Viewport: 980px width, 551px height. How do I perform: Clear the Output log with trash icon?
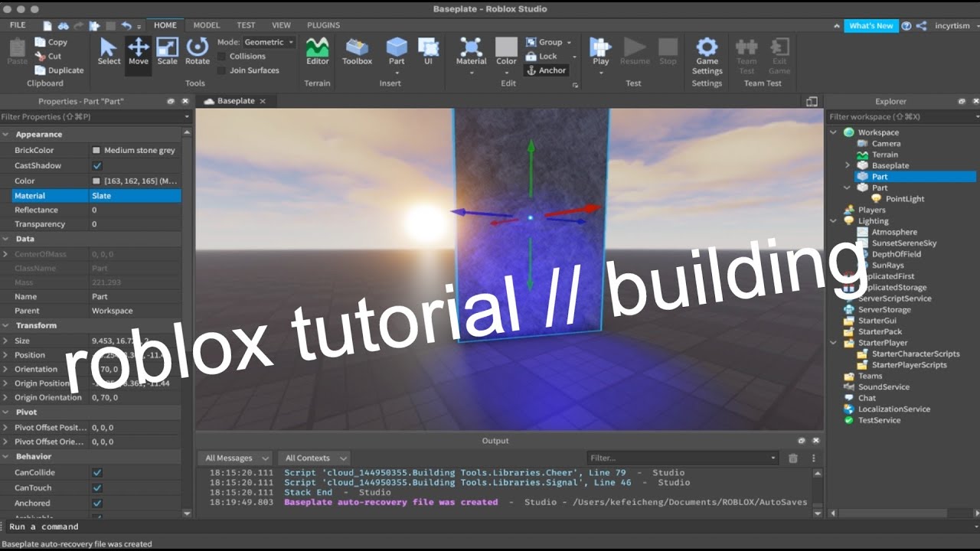pos(793,458)
